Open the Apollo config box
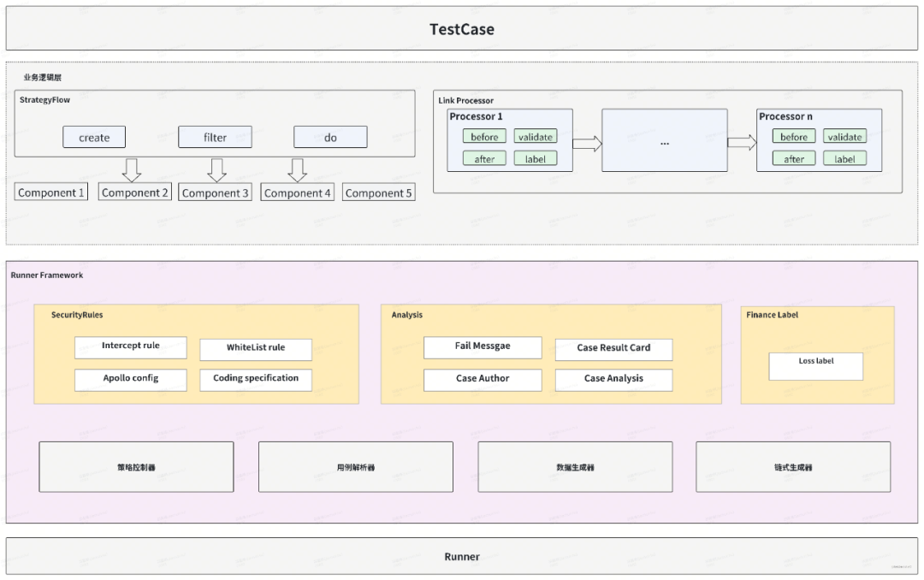Screen dimensions: 924x580 [131, 380]
